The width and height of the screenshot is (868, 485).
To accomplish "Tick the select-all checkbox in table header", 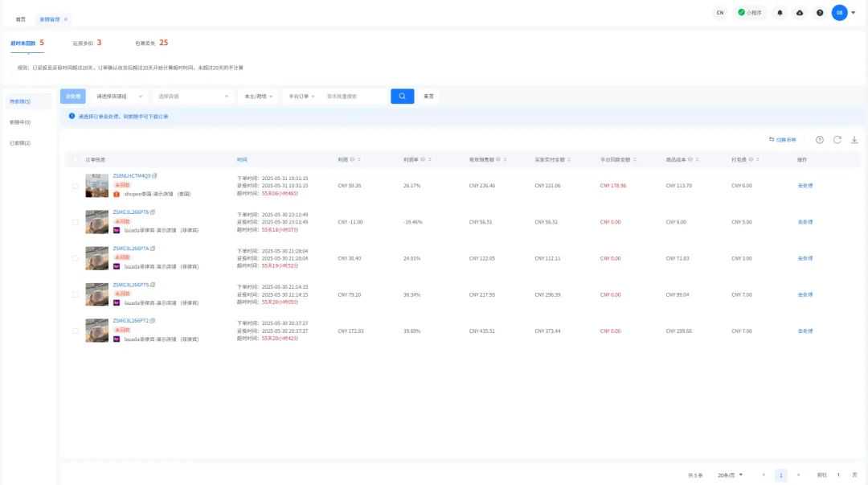I will click(76, 159).
